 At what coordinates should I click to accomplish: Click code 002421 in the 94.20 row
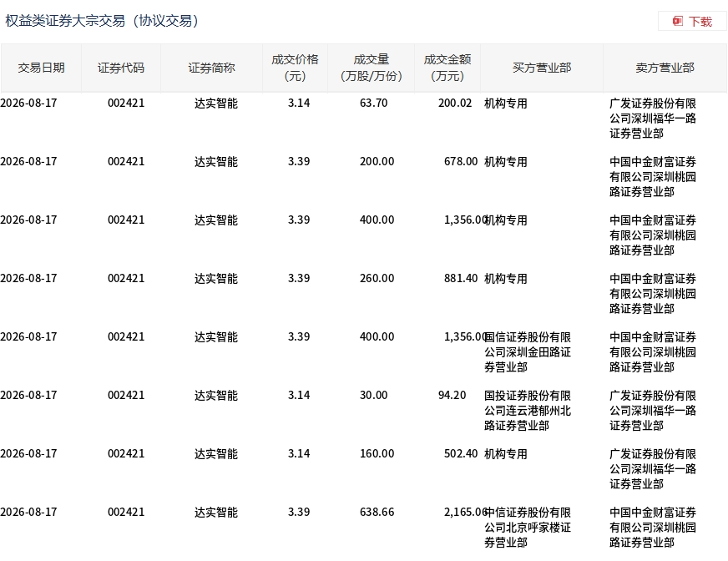[x=126, y=396]
